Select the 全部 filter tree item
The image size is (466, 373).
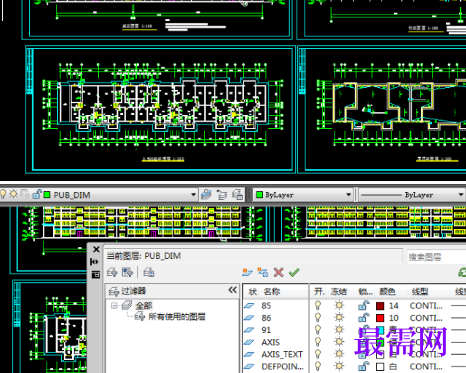(144, 305)
